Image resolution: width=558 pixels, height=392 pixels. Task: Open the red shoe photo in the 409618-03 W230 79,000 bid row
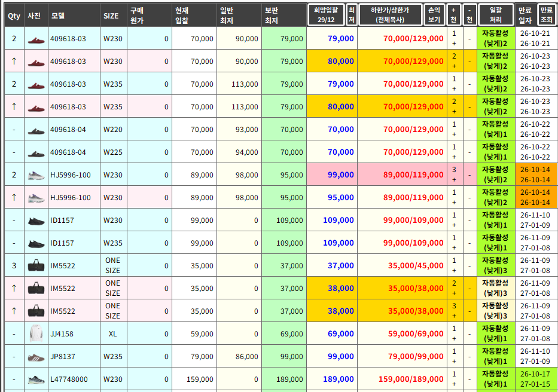[x=36, y=39]
